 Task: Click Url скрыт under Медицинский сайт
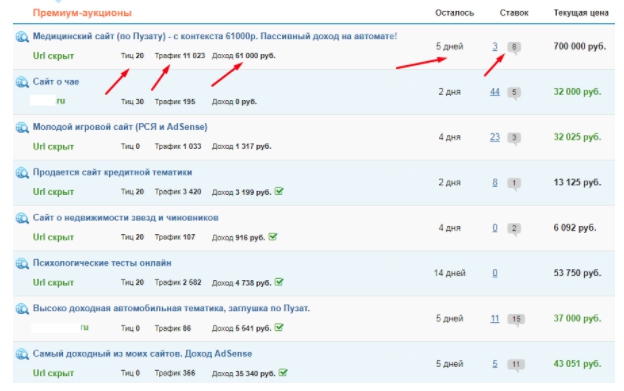(53, 56)
